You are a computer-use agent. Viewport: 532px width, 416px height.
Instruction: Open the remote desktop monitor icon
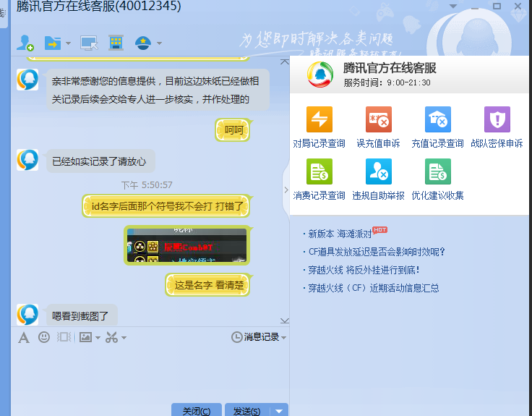(x=89, y=43)
